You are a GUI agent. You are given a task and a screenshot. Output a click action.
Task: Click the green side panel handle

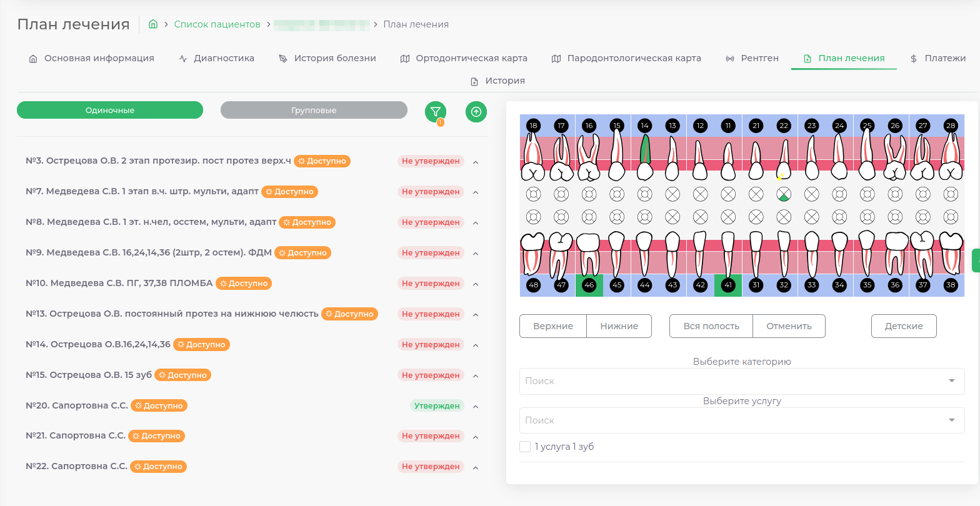[976, 260]
